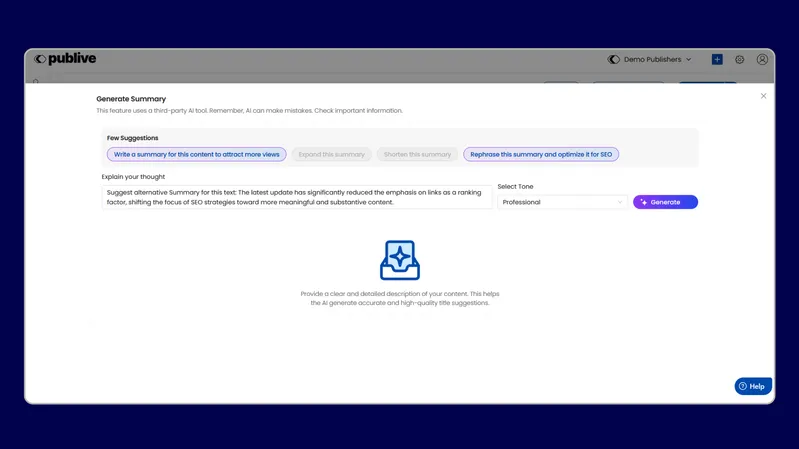Select 'Write a summary to attract more views' suggestion

(197, 155)
